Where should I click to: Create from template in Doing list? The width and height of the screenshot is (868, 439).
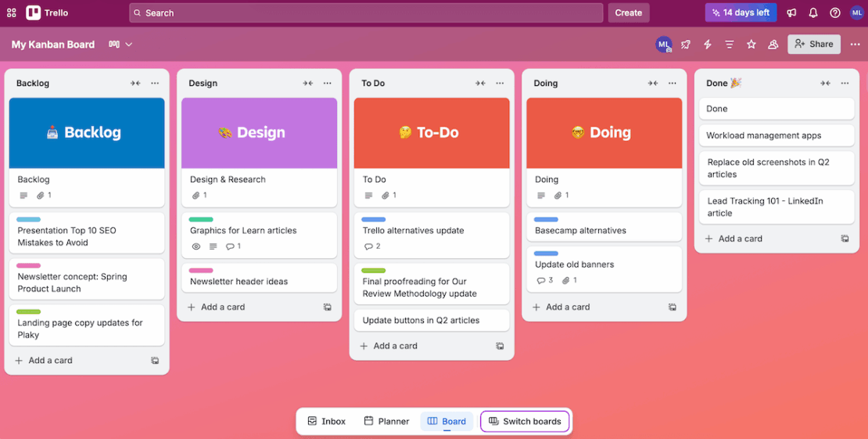pyautogui.click(x=673, y=307)
